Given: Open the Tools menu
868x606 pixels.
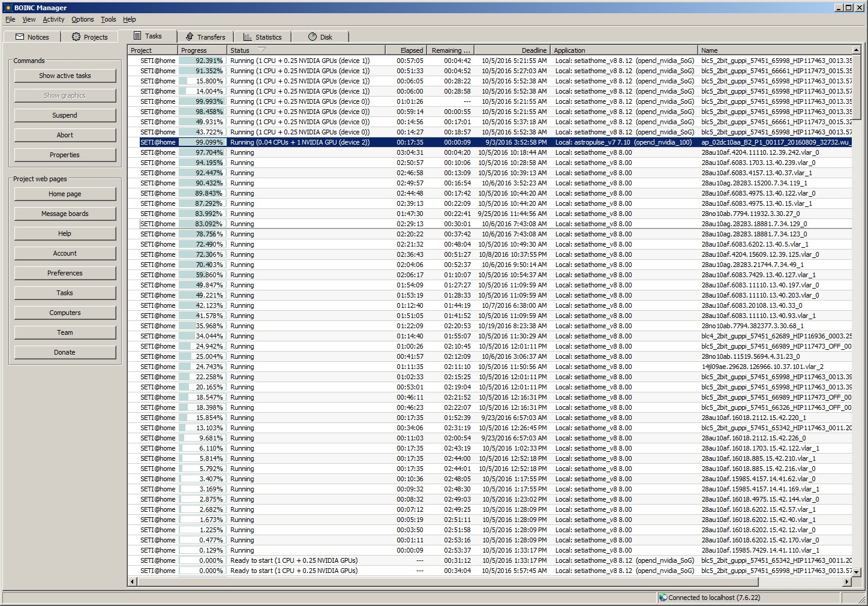Looking at the screenshot, I should 109,19.
